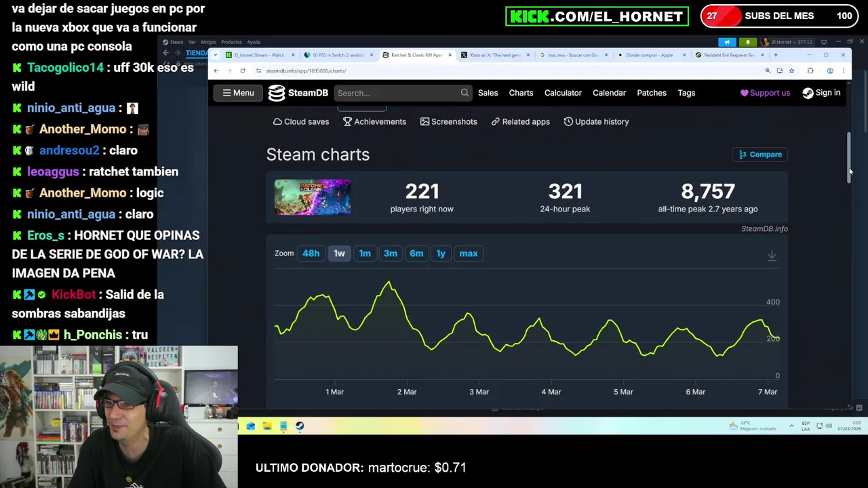
Task: Set chart zoom to 1y
Action: 441,253
